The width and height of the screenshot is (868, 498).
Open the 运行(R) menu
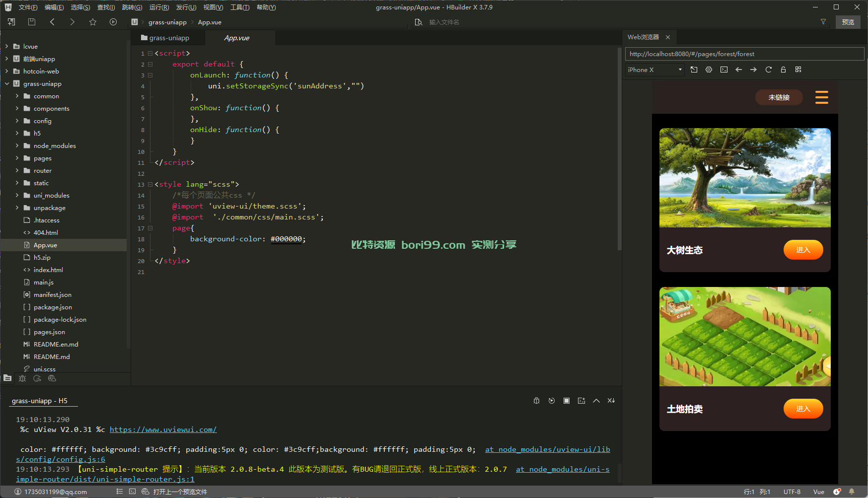159,7
